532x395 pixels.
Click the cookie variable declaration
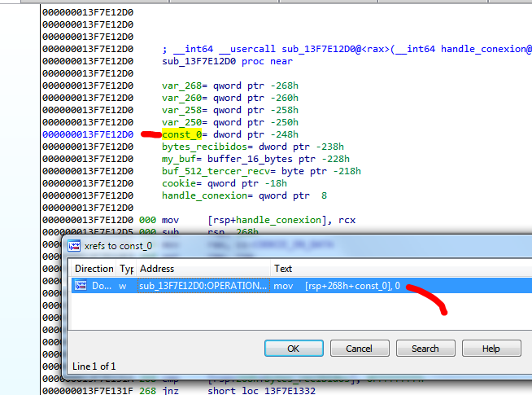[177, 183]
